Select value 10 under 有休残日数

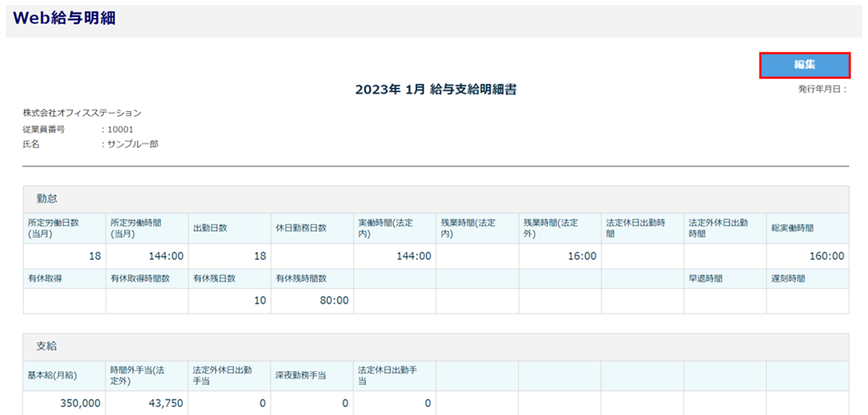260,301
